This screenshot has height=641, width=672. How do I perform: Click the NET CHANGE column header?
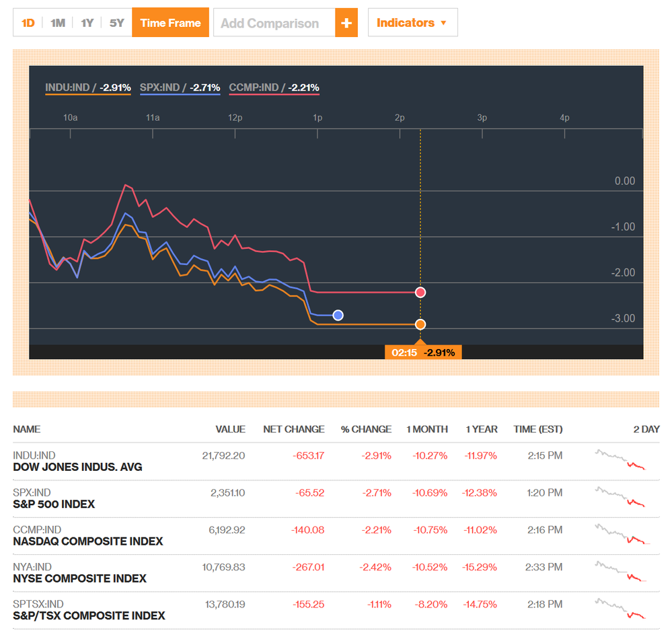click(293, 429)
